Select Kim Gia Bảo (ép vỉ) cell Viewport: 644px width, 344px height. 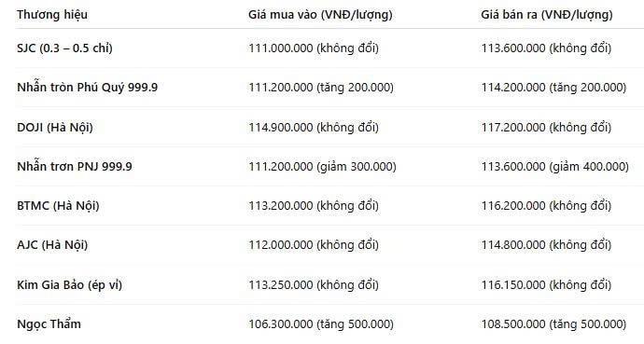point(69,284)
